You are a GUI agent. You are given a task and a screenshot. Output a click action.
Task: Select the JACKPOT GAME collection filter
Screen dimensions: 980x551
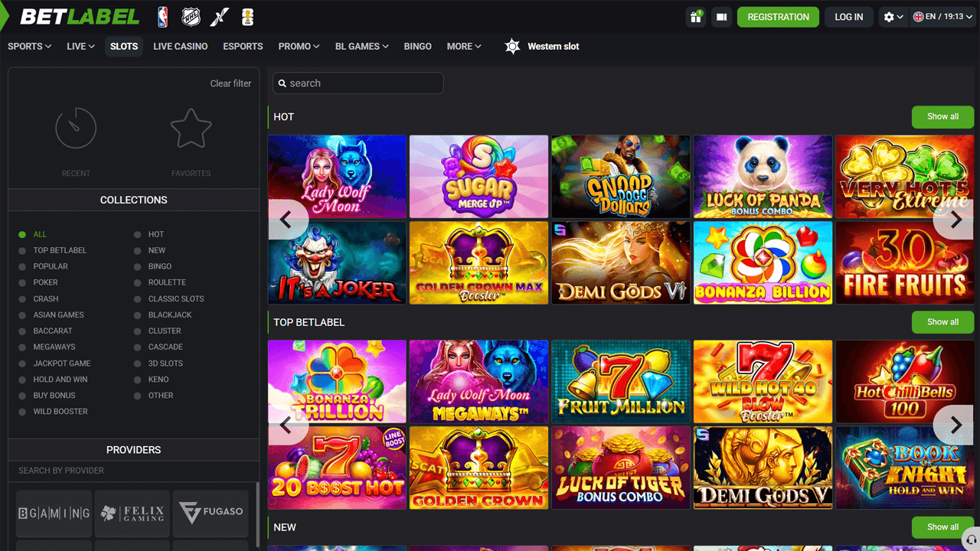pyautogui.click(x=55, y=363)
